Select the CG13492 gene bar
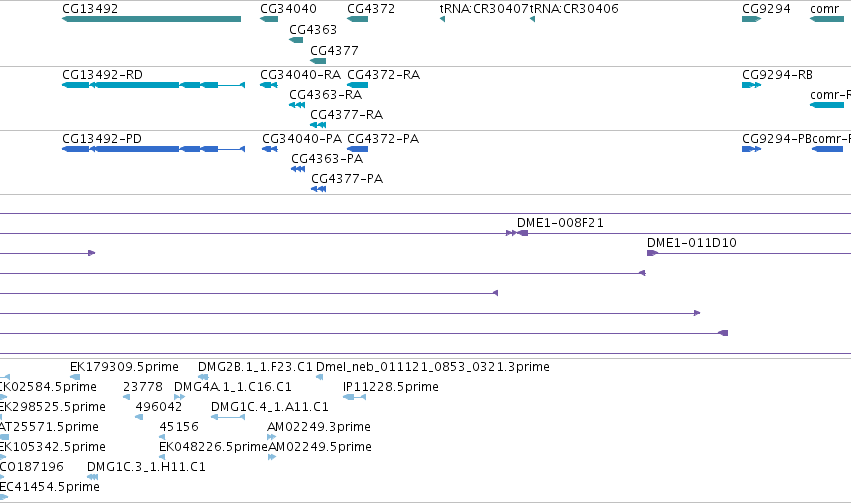851x503 pixels. (151, 19)
